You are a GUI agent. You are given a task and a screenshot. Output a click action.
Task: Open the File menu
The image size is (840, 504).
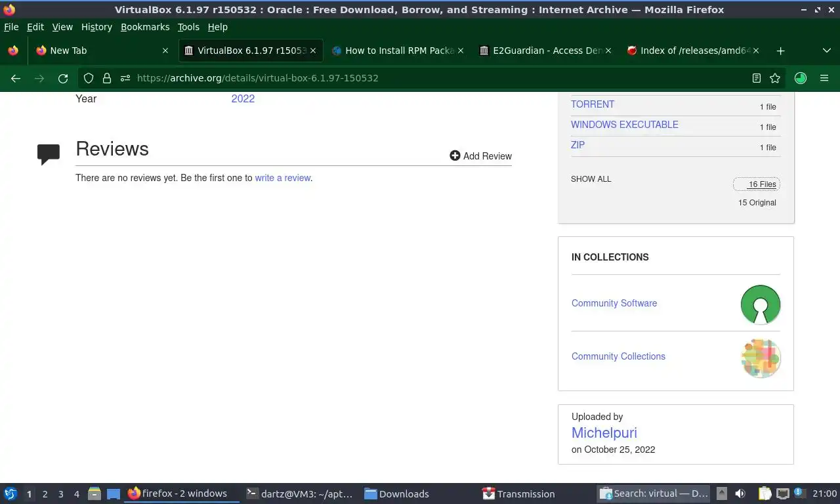(x=11, y=27)
